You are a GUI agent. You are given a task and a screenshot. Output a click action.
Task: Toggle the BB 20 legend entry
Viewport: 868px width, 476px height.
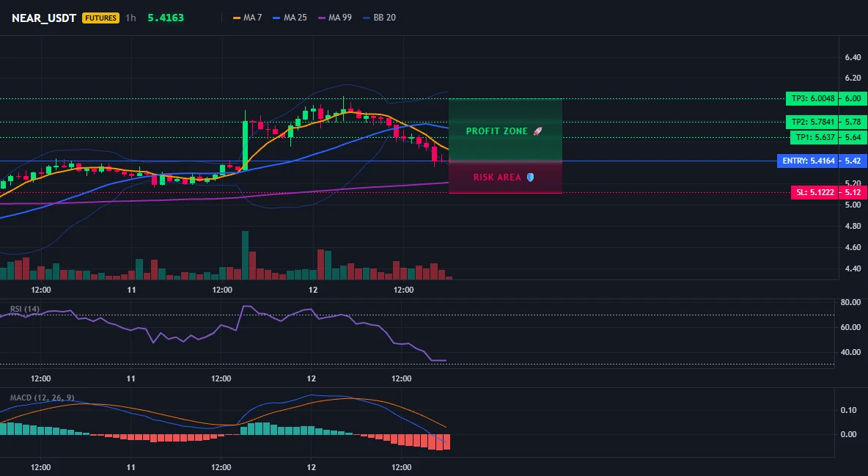pos(379,18)
